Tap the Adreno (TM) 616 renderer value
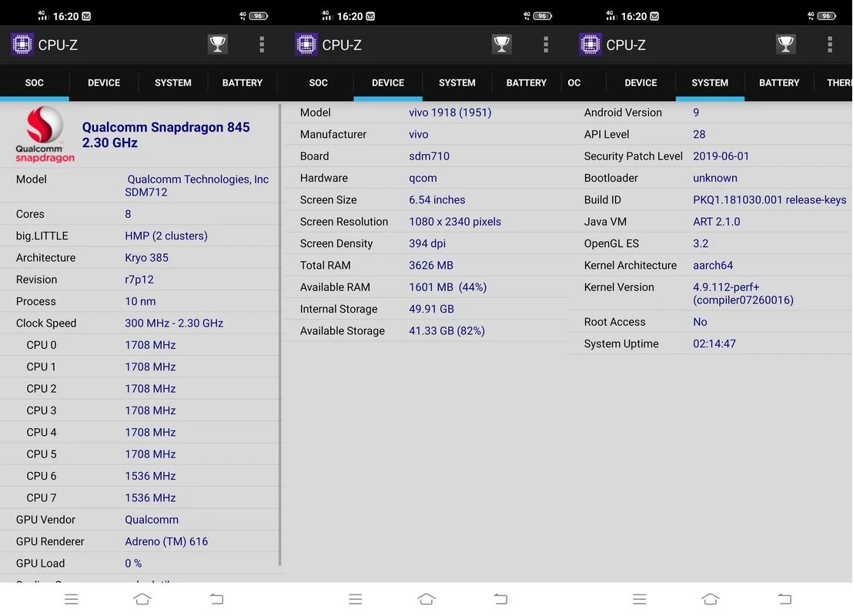Image resolution: width=853 pixels, height=616 pixels. pyautogui.click(x=166, y=541)
